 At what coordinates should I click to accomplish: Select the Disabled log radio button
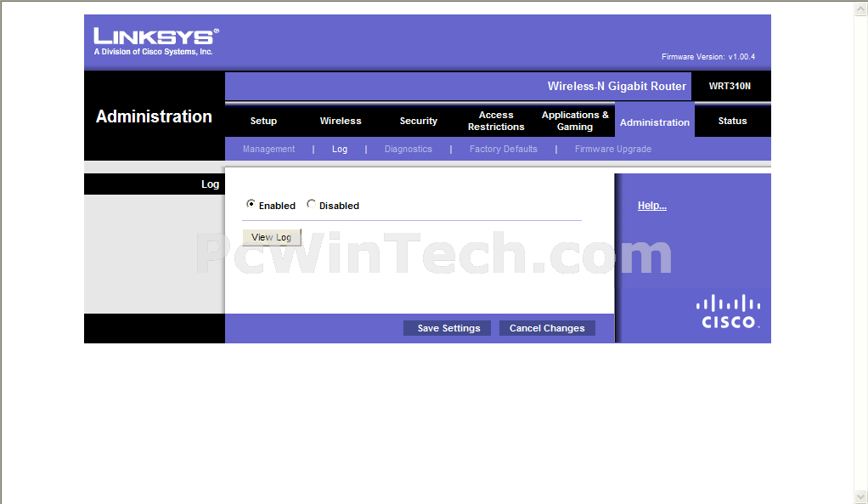point(311,204)
